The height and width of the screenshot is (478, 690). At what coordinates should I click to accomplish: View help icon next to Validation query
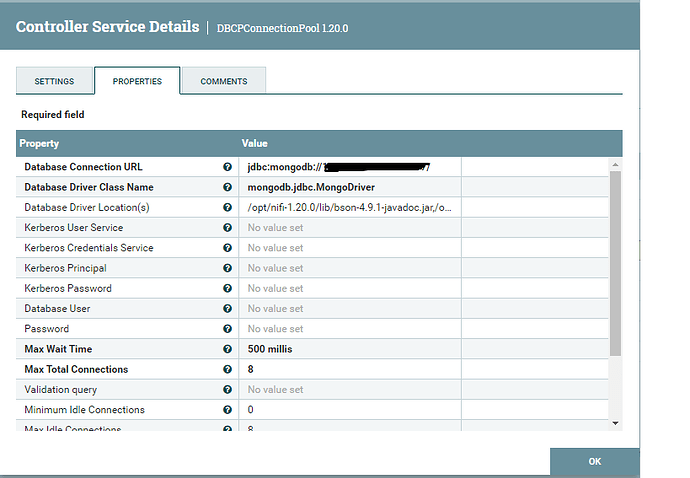[228, 389]
